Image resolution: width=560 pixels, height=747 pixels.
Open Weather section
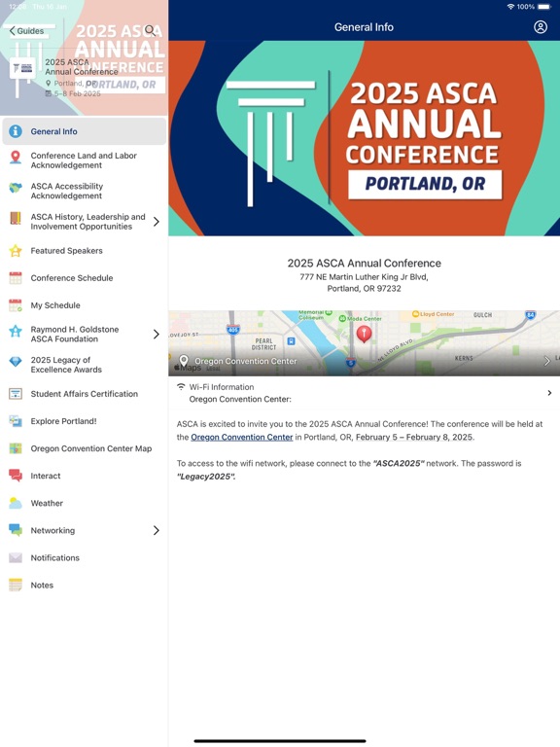tap(85, 503)
